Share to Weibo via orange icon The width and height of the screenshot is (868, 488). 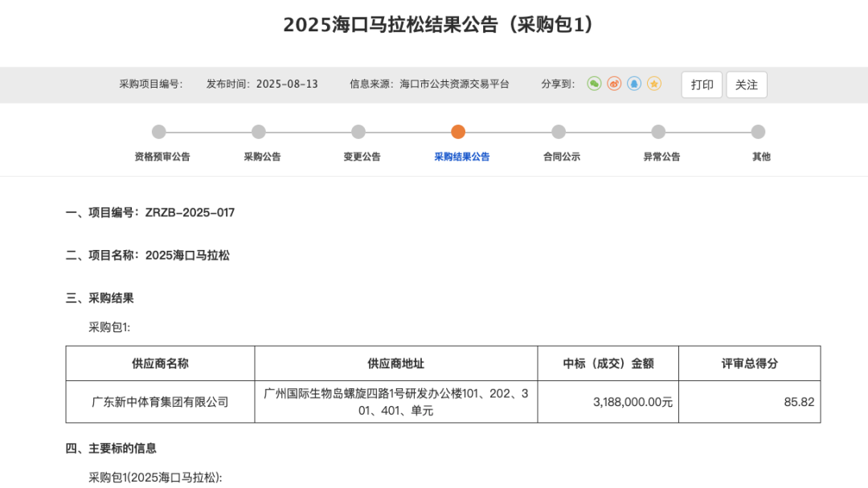(x=614, y=84)
